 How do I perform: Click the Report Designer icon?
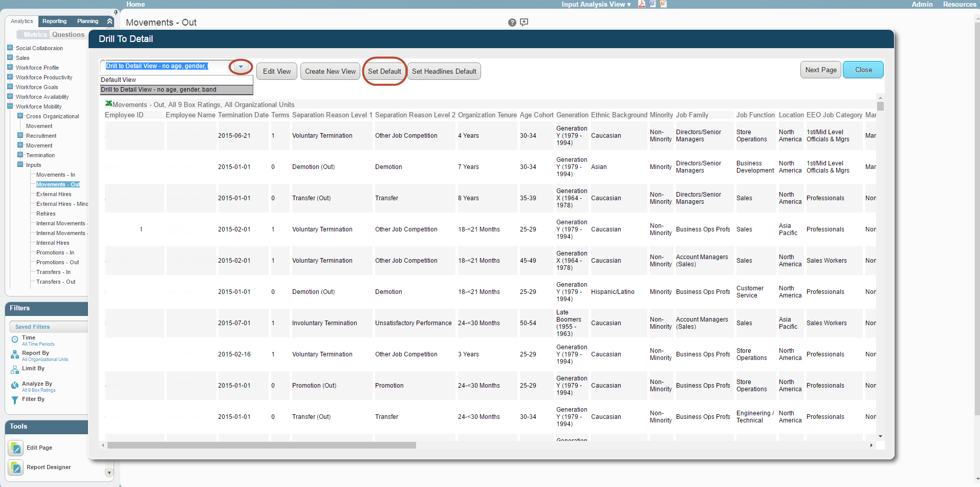tap(16, 468)
